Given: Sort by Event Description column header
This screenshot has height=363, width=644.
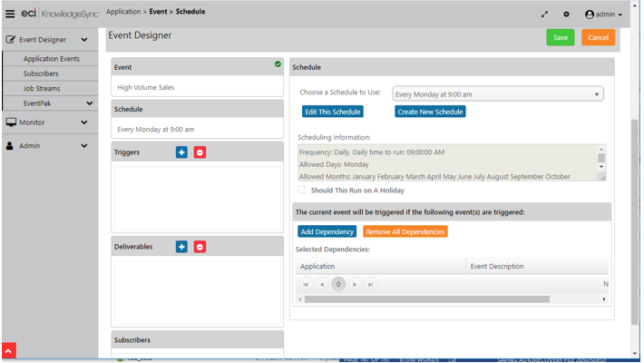Looking at the screenshot, I should [537, 267].
